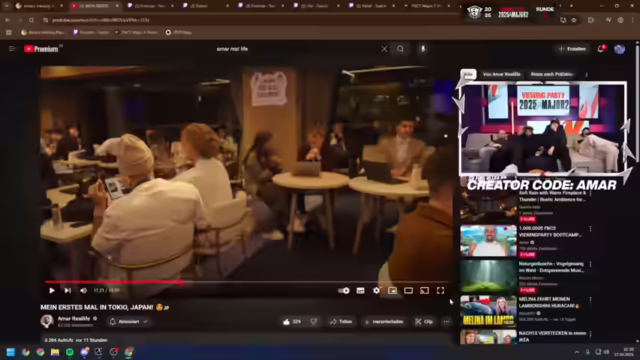
Task: Close the active YouTube browser tab
Action: tap(117, 6)
